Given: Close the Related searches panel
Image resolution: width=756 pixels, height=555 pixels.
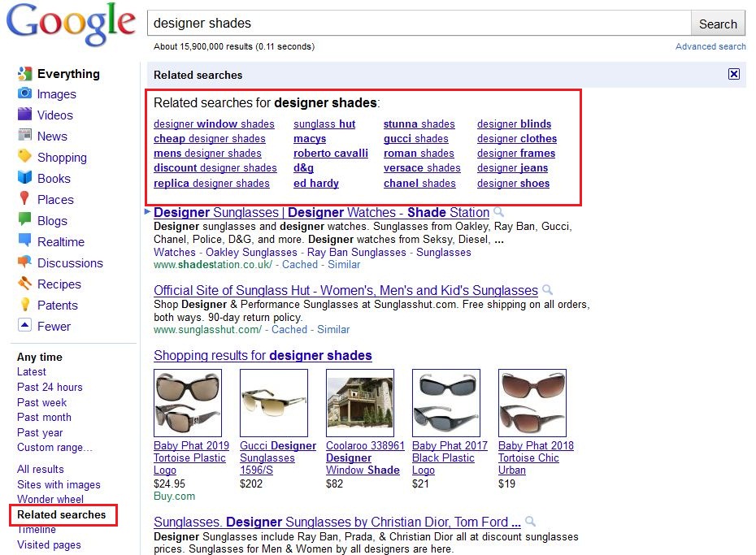Looking at the screenshot, I should coord(734,74).
